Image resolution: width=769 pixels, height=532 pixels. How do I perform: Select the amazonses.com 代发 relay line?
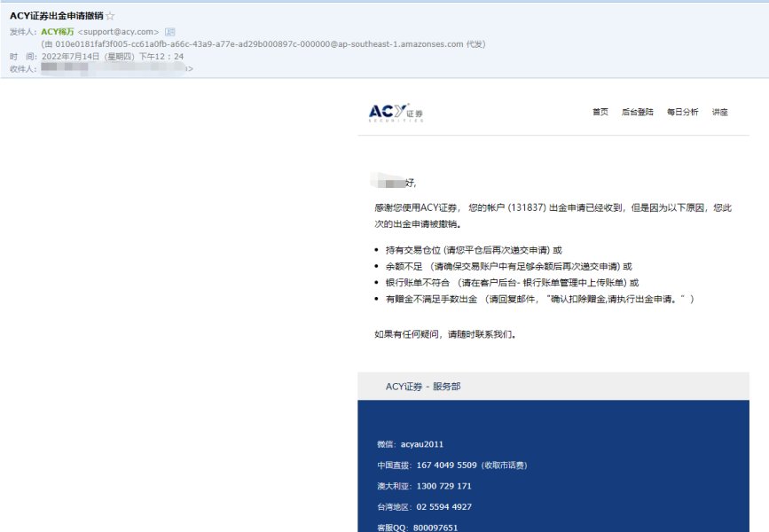coord(263,44)
